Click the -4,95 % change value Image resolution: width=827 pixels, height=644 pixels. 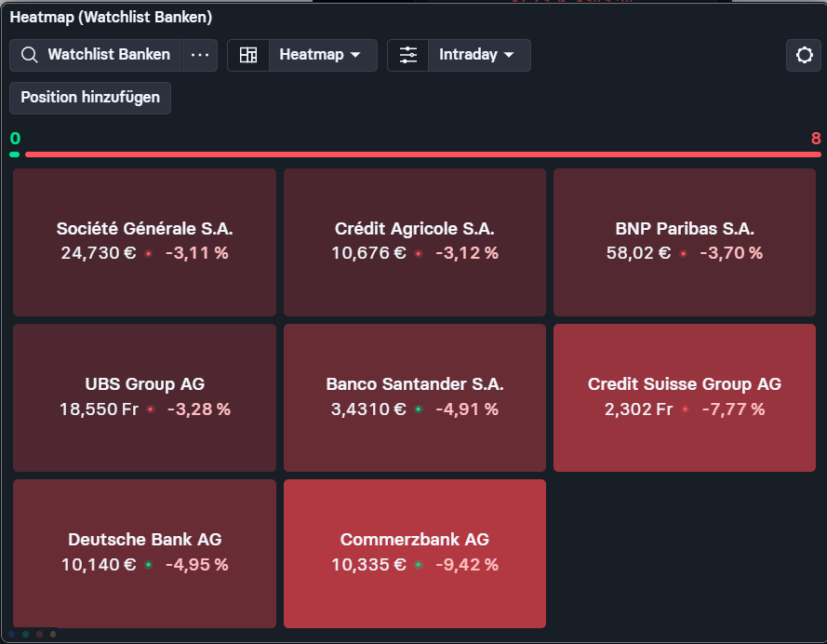tap(196, 565)
